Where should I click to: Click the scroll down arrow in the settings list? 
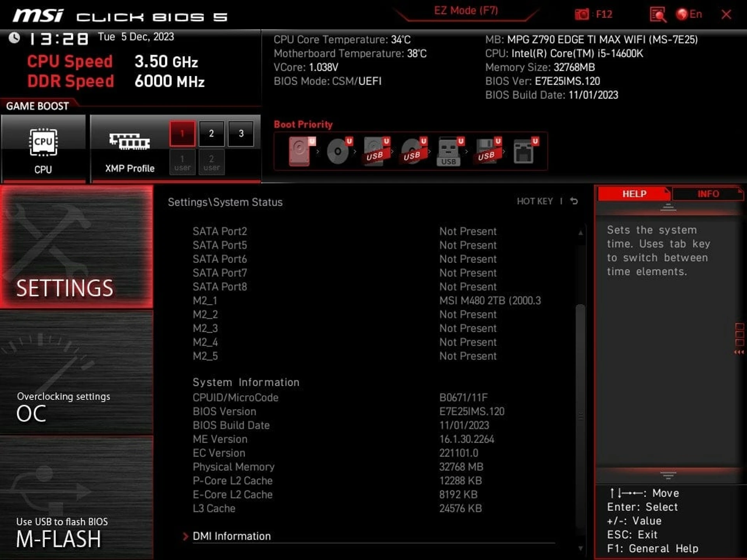(580, 548)
